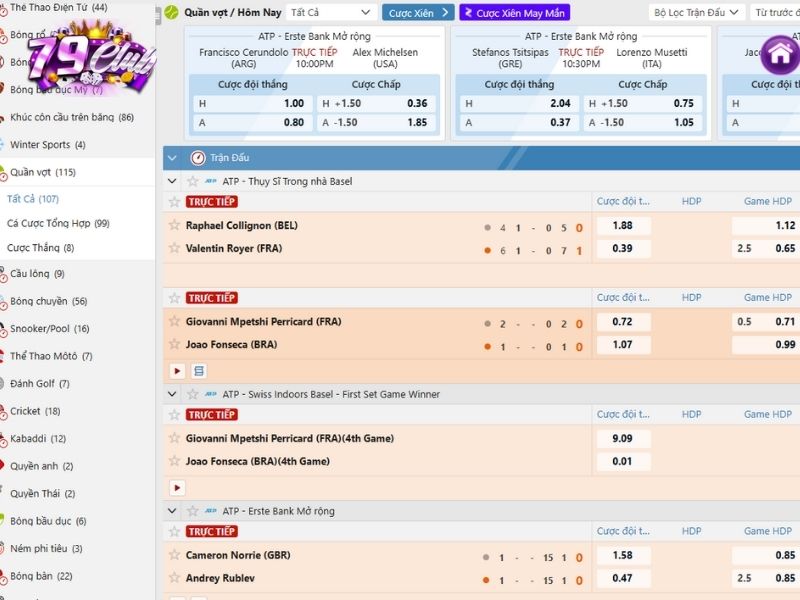
Task: Click the Cược Xiên May Mắn button
Action: pyautogui.click(x=513, y=13)
